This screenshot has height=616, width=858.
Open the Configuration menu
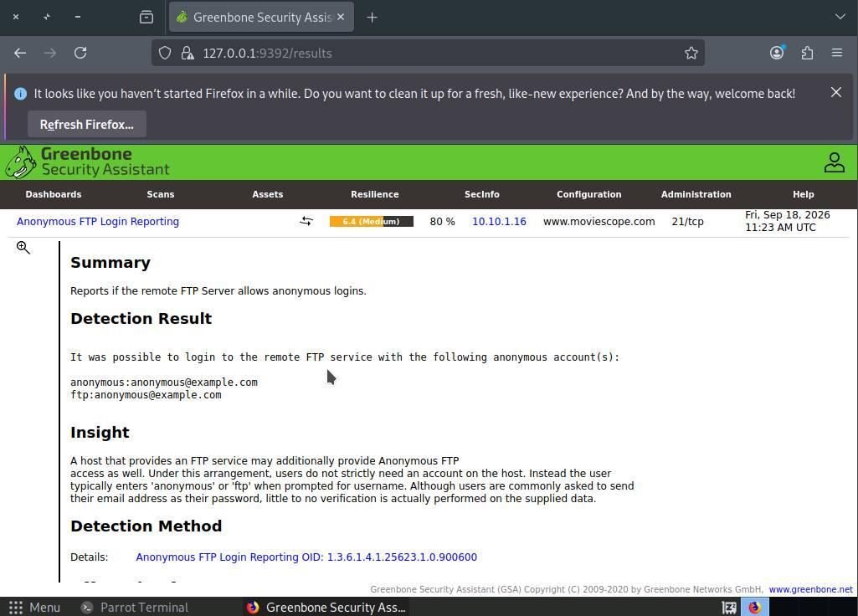(588, 194)
